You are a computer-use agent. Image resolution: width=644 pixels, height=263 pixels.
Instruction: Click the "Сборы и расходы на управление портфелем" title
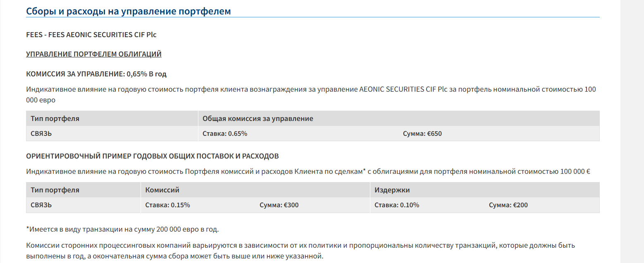click(128, 11)
